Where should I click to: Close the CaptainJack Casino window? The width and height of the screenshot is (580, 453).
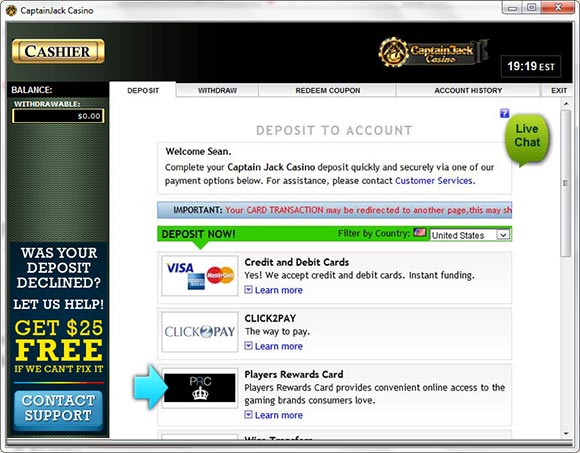[x=558, y=7]
